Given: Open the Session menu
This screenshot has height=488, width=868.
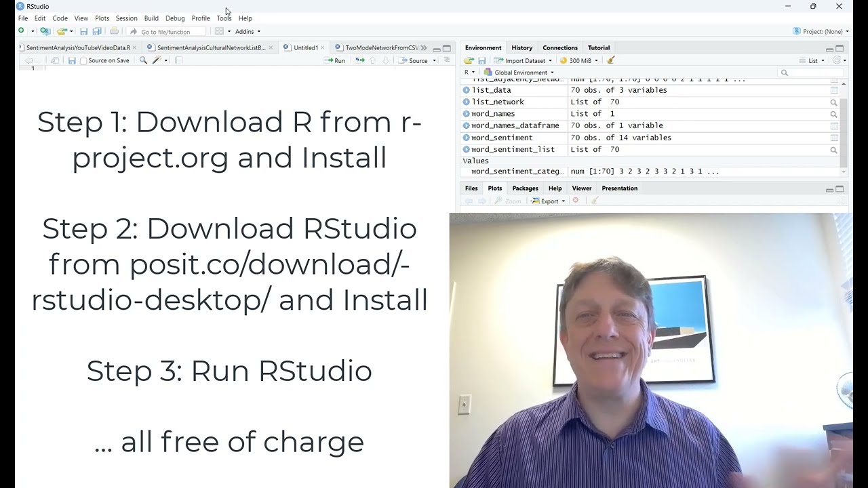Looking at the screenshot, I should point(126,18).
